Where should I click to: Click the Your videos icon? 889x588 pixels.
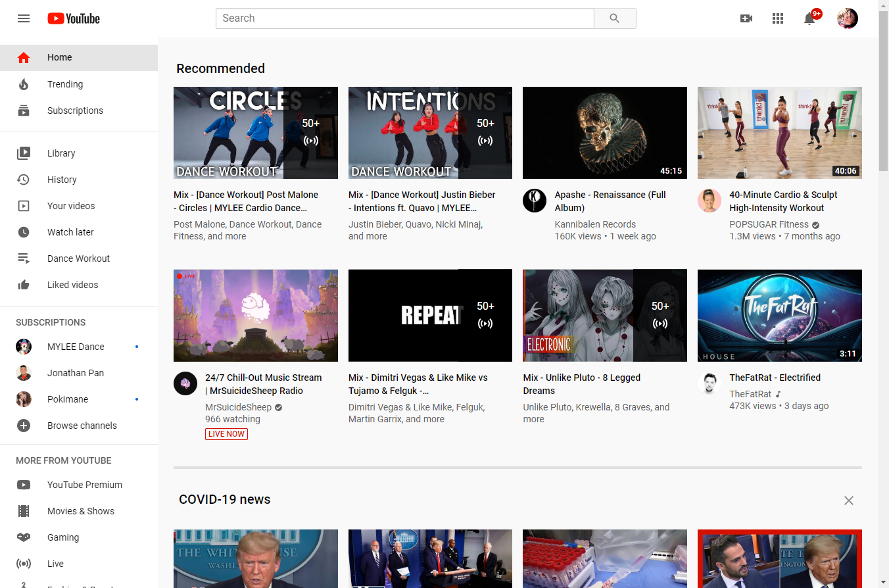[x=24, y=206]
